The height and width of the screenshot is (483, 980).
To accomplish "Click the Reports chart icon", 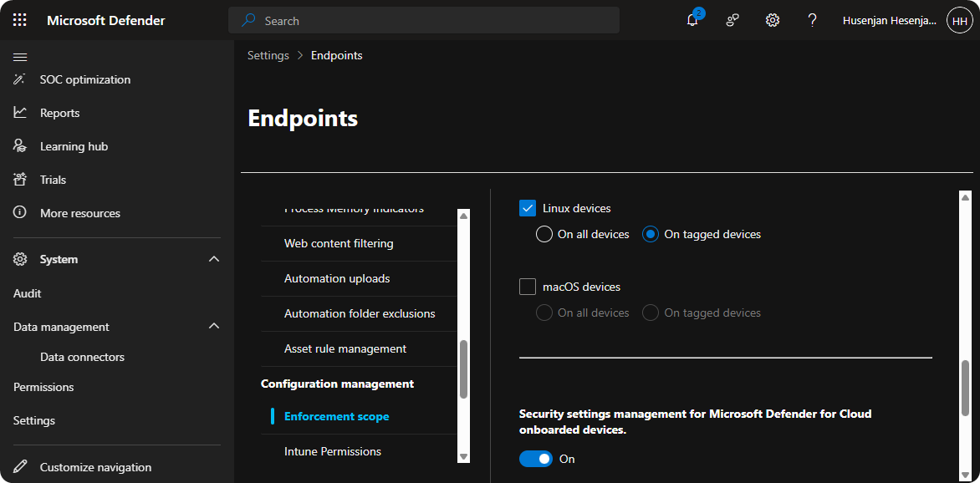I will pyautogui.click(x=20, y=113).
